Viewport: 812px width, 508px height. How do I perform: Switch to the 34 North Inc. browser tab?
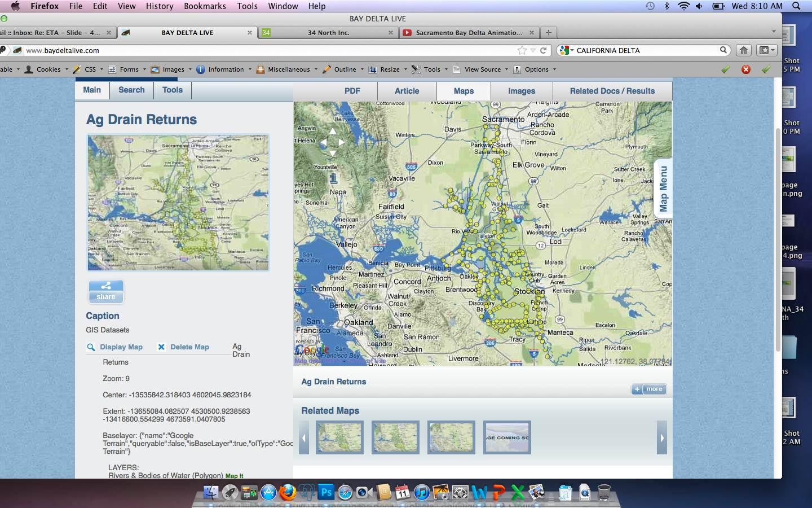(328, 33)
